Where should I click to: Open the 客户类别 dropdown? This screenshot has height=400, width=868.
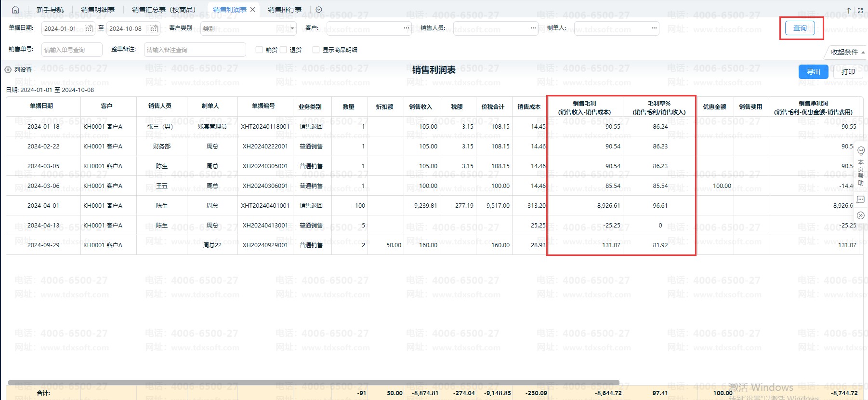(x=249, y=29)
